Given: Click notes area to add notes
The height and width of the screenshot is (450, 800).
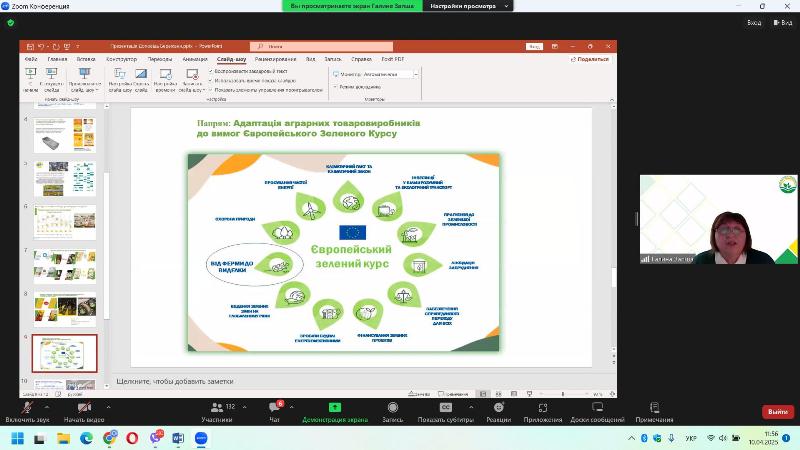Looking at the screenshot, I should click(174, 381).
